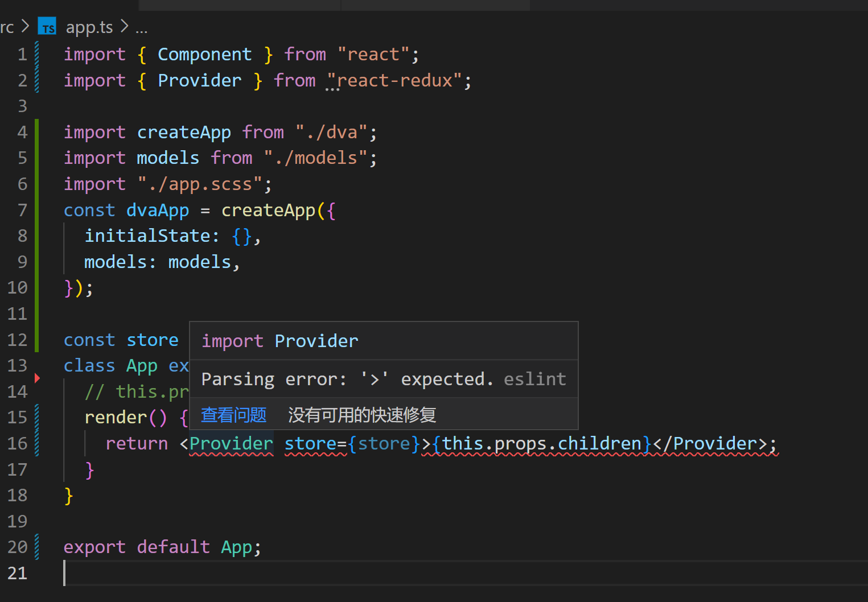Image resolution: width=868 pixels, height=602 pixels.
Task: Click the underlined Provider tag on line 16
Action: click(231, 443)
